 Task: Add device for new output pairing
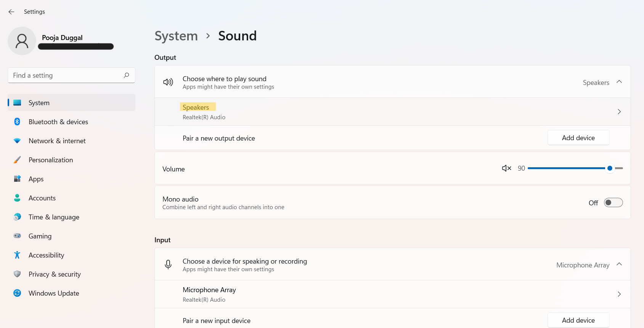pos(578,138)
